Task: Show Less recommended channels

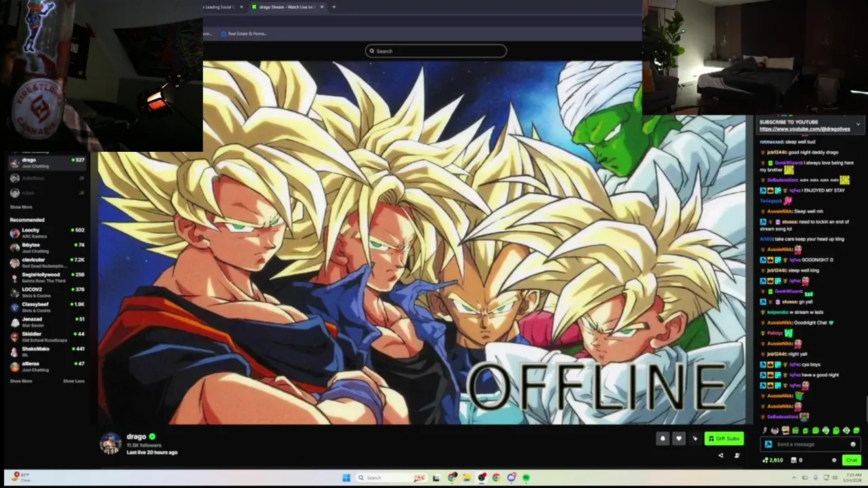Action: [x=74, y=381]
